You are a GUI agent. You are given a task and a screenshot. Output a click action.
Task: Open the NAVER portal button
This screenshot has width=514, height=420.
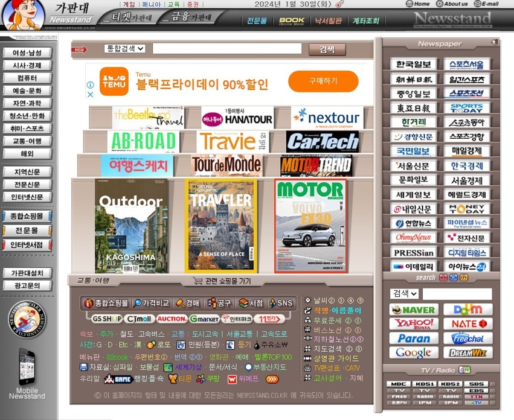tap(414, 310)
